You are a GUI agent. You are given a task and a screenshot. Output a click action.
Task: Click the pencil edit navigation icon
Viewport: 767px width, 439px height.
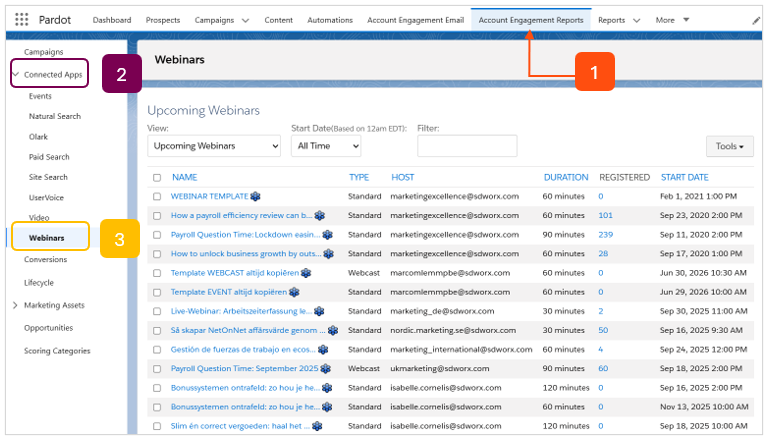pos(756,20)
